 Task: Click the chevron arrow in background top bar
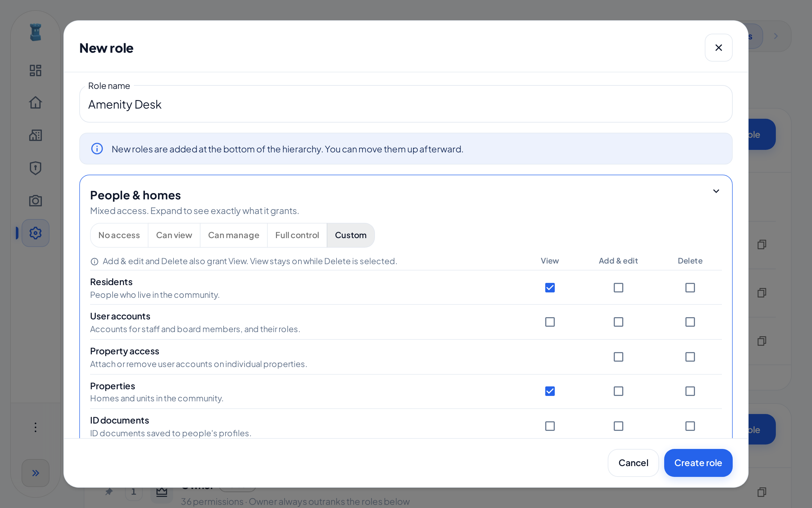(776, 36)
